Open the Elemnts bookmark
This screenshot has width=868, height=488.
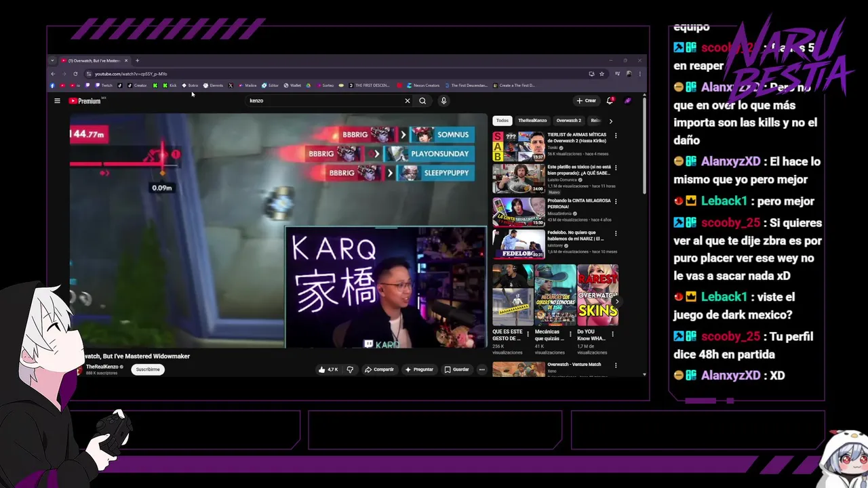click(213, 85)
